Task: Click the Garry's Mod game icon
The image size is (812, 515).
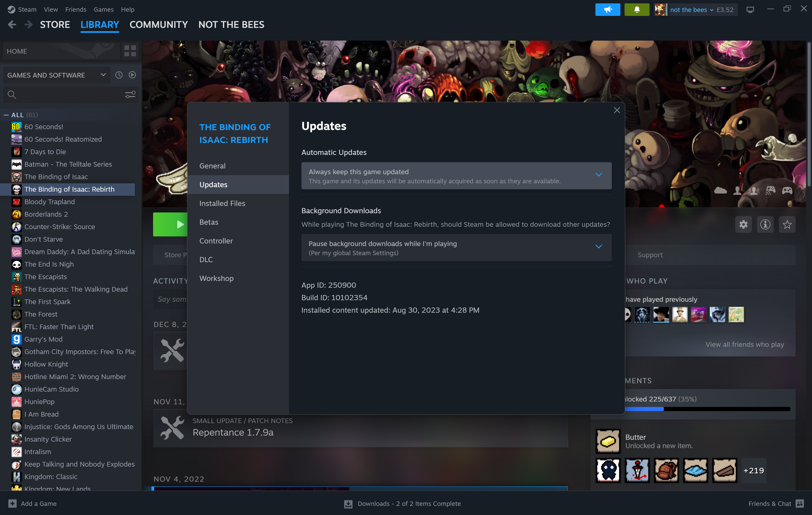Action: coord(16,339)
